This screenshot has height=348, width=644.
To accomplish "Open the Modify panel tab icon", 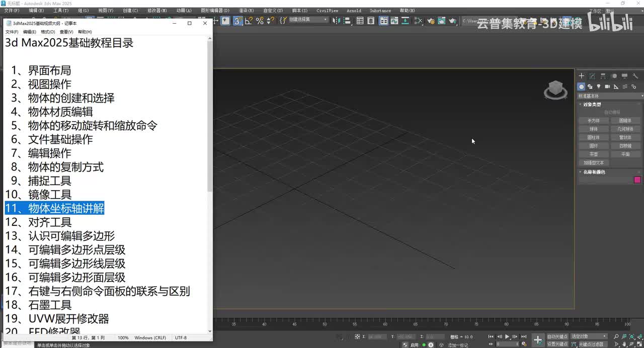I will point(592,76).
